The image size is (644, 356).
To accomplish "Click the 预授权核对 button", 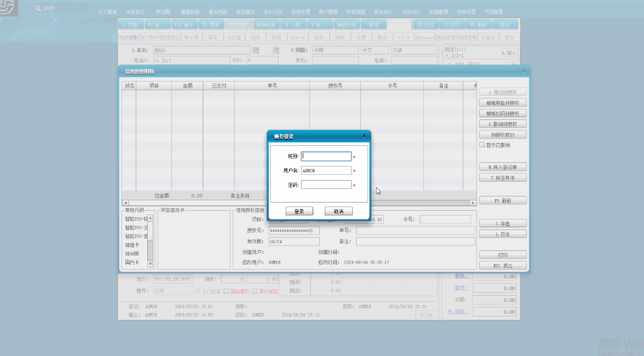I will point(503,135).
